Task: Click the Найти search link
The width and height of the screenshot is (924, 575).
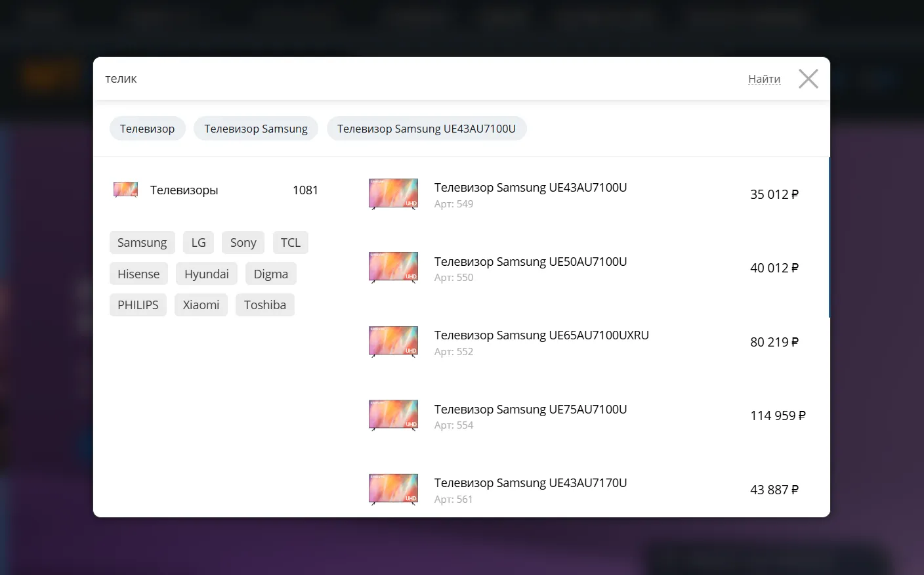Action: click(x=764, y=79)
